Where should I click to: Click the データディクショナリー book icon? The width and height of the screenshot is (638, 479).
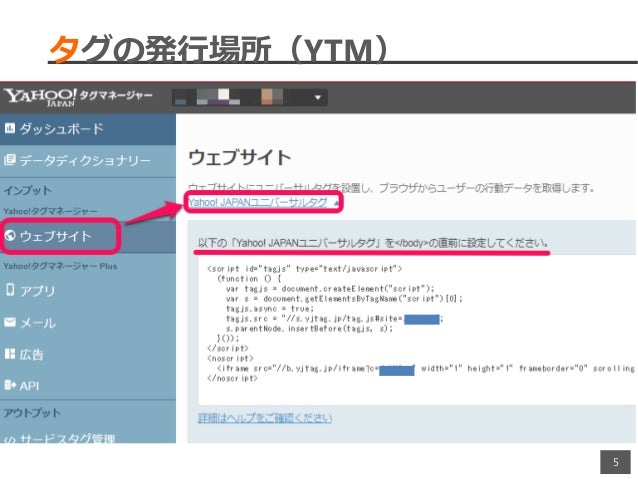tap(10, 160)
